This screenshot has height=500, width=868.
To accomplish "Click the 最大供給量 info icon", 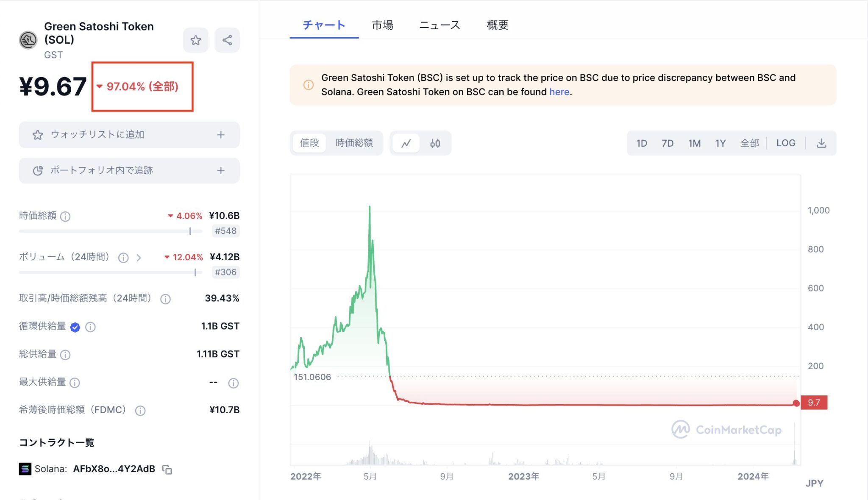I will click(75, 383).
